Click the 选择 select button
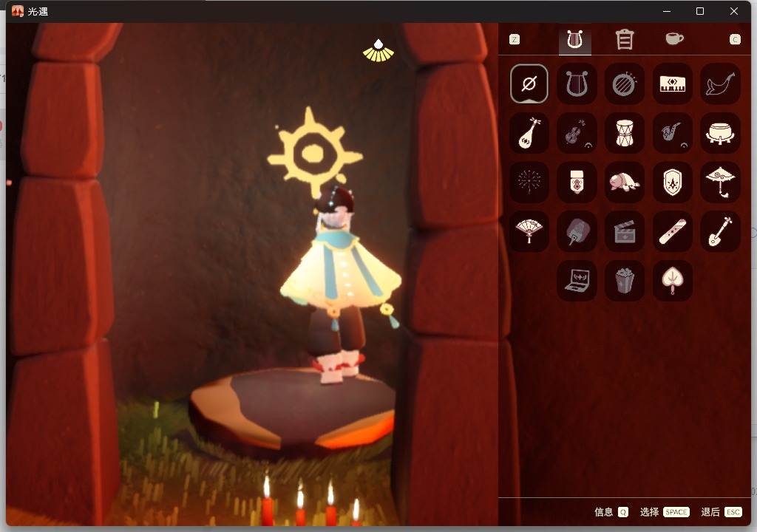 click(665, 512)
